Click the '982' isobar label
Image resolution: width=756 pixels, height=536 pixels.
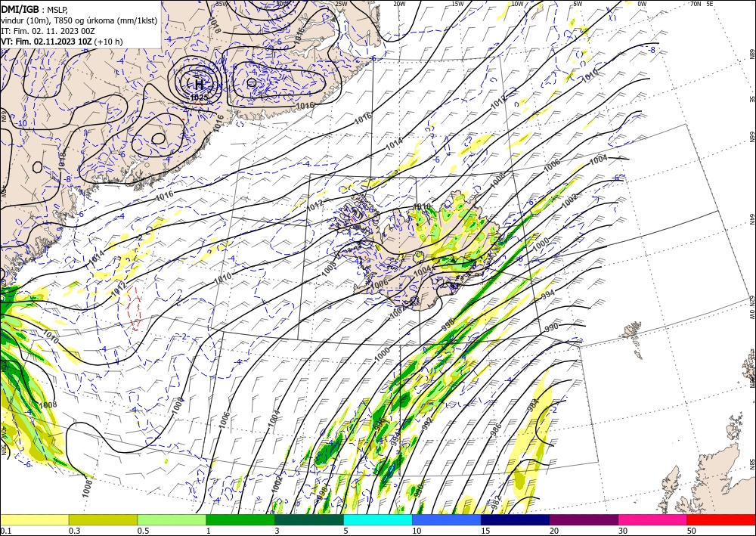click(496, 501)
